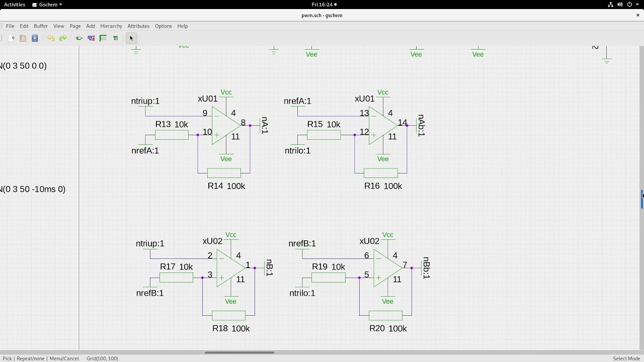This screenshot has height=362, width=644.
Task: Click the power icon in top bar
Action: [629, 5]
